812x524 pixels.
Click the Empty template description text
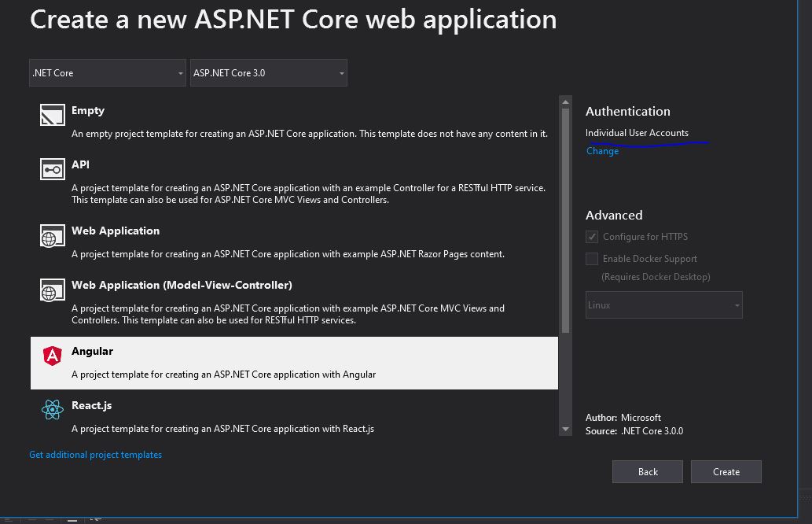(310, 134)
